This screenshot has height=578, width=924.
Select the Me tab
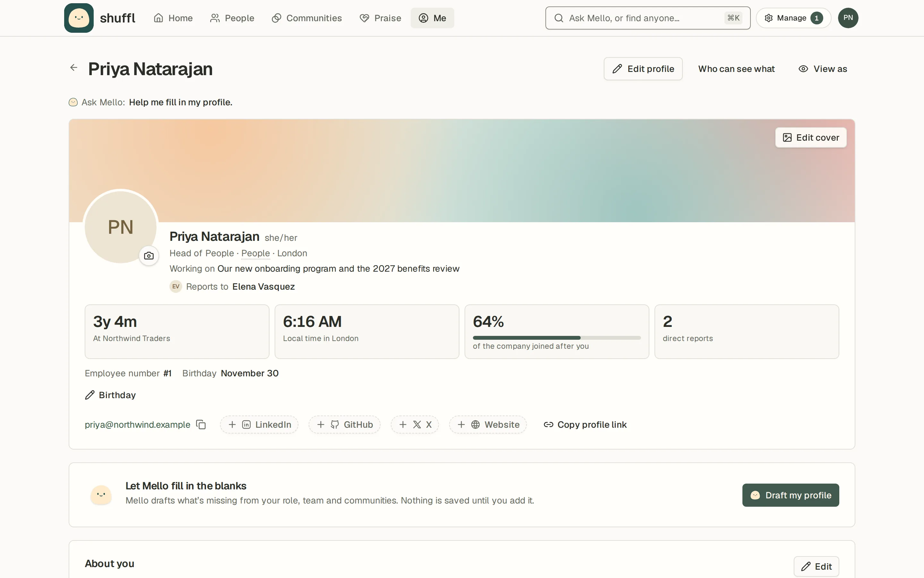click(432, 18)
